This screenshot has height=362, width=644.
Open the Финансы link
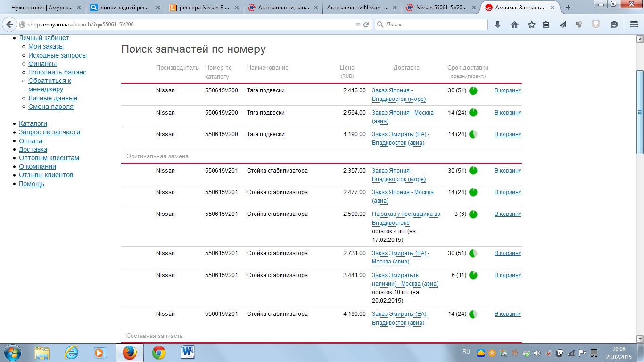42,64
